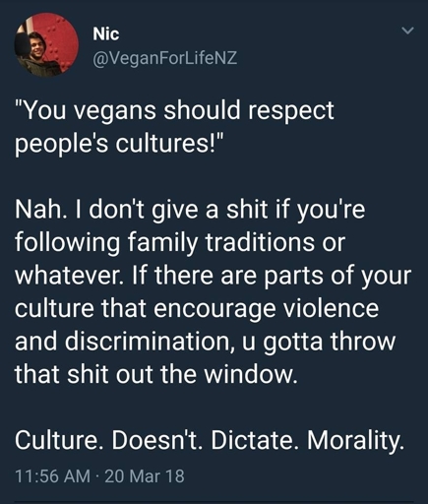Select the line "that shit out the window."
Viewport: 428px width, 504px height.
point(156,374)
